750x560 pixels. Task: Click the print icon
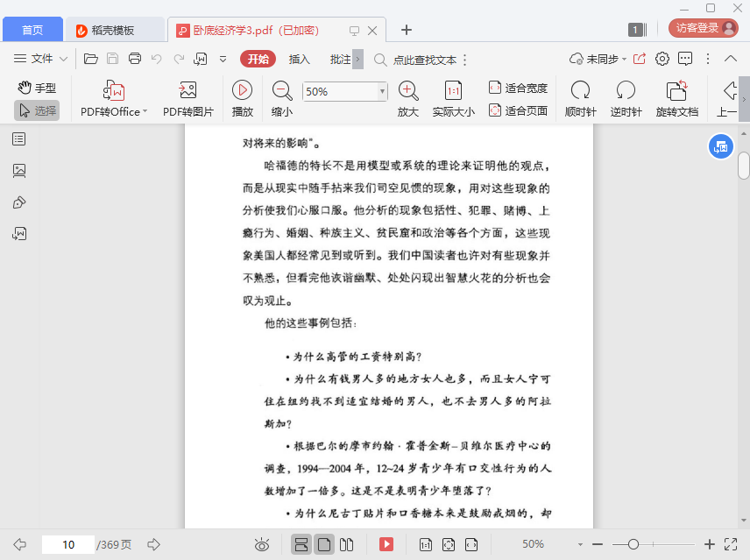135,59
